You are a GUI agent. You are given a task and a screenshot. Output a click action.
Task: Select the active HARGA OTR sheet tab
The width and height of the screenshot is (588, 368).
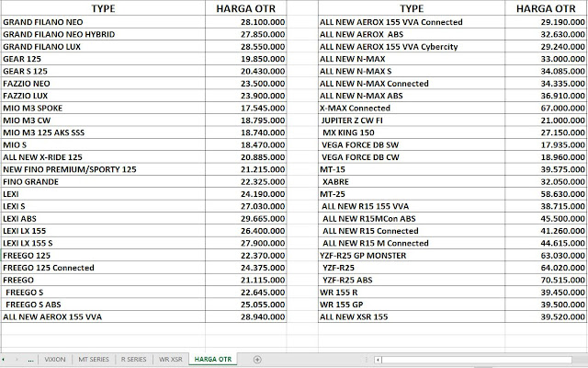point(213,360)
